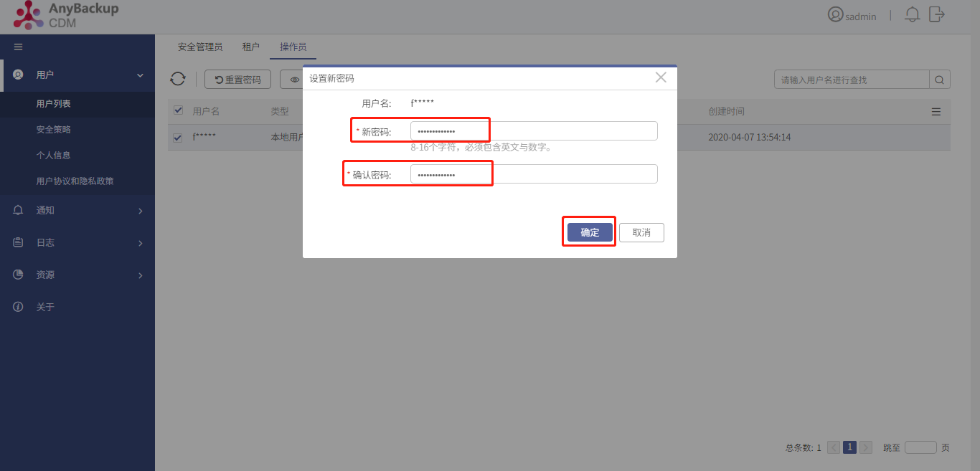
Task: Open the notification bell icon
Action: 912,14
